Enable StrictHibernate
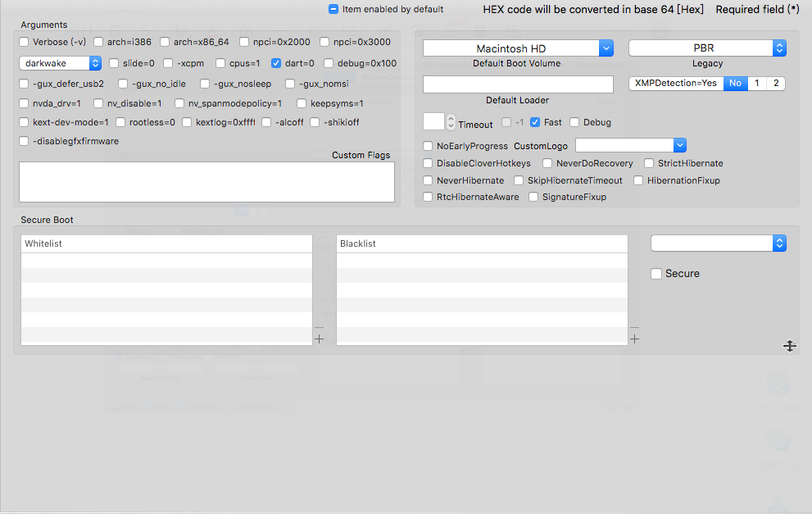Image resolution: width=812 pixels, height=514 pixels. [x=649, y=163]
